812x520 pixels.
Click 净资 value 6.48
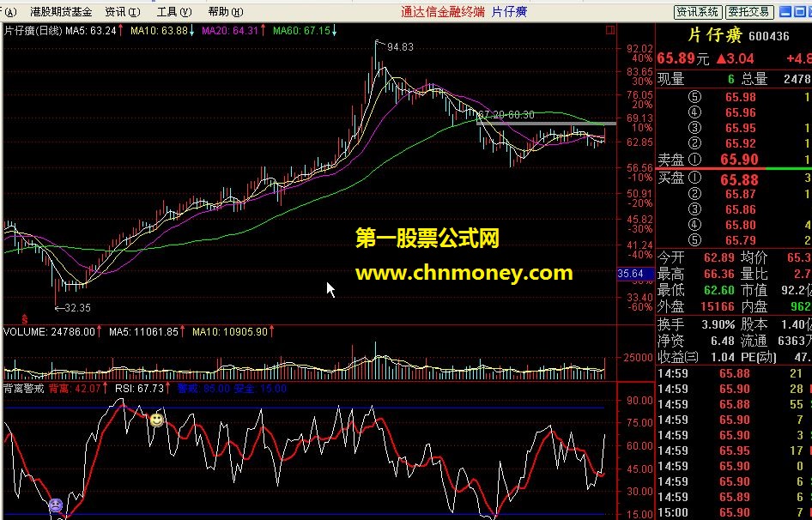723,341
